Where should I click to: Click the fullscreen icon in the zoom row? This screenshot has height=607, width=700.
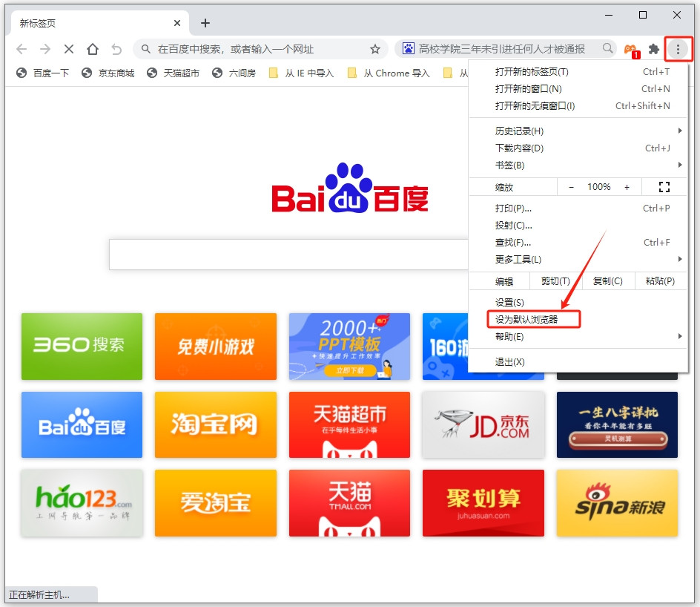coord(664,186)
